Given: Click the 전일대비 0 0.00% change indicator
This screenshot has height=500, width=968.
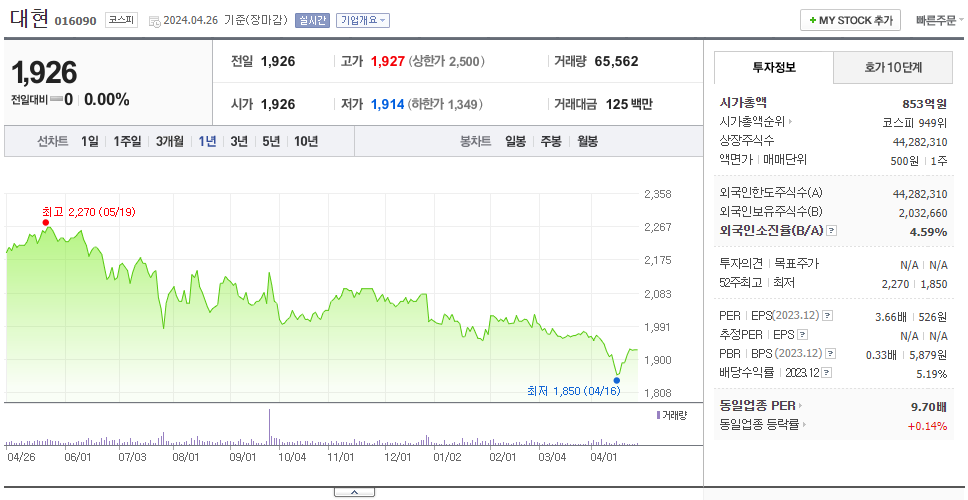Looking at the screenshot, I should pyautogui.click(x=70, y=99).
